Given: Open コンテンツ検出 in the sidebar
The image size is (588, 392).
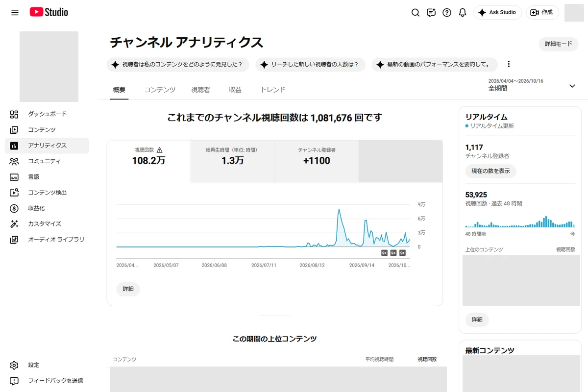Looking at the screenshot, I should coord(47,193).
